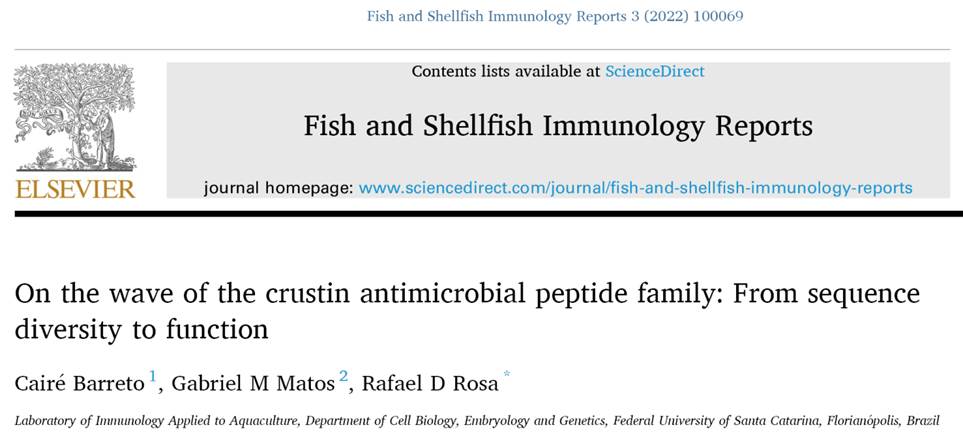Open the journal homepage URL link
Image resolution: width=963 pixels, height=440 pixels.
click(x=635, y=187)
